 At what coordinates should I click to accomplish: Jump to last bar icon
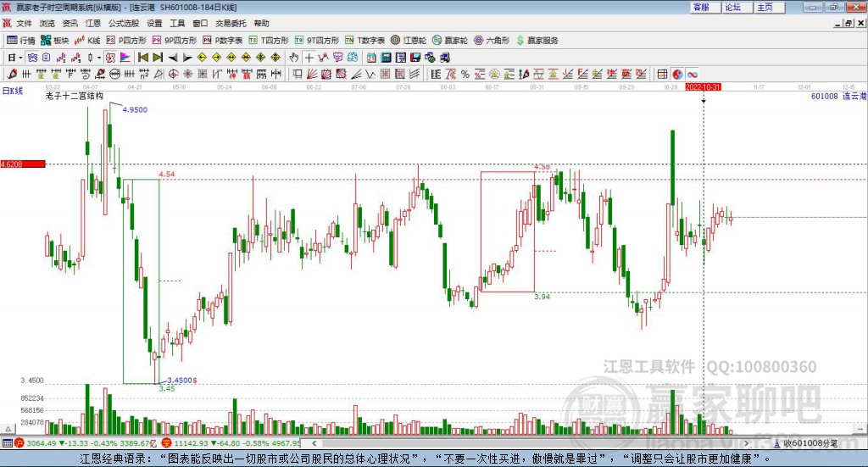click(158, 58)
